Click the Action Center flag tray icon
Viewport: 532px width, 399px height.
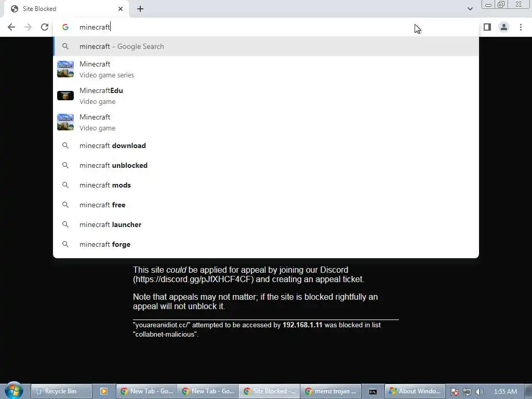click(x=455, y=392)
